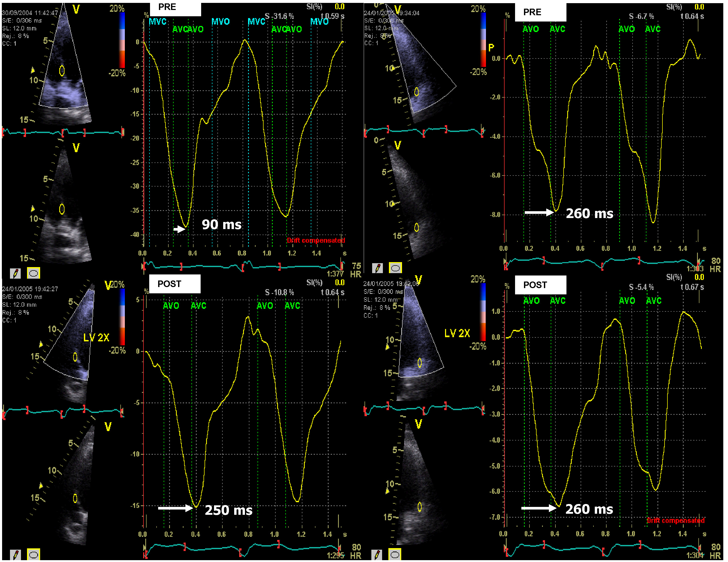Select ellipse ROI tool in top-right panel
Image resolution: width=728 pixels, height=562 pixels.
(x=395, y=268)
